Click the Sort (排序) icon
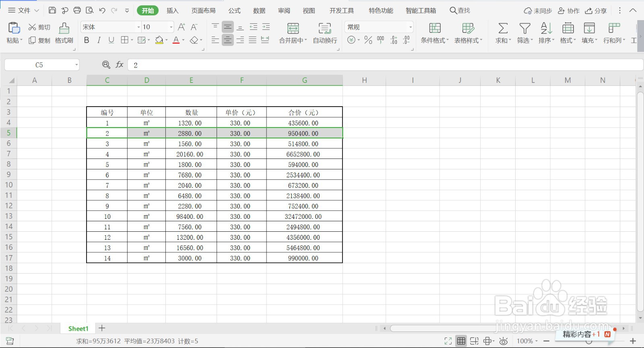This screenshot has width=644, height=348. point(546,28)
